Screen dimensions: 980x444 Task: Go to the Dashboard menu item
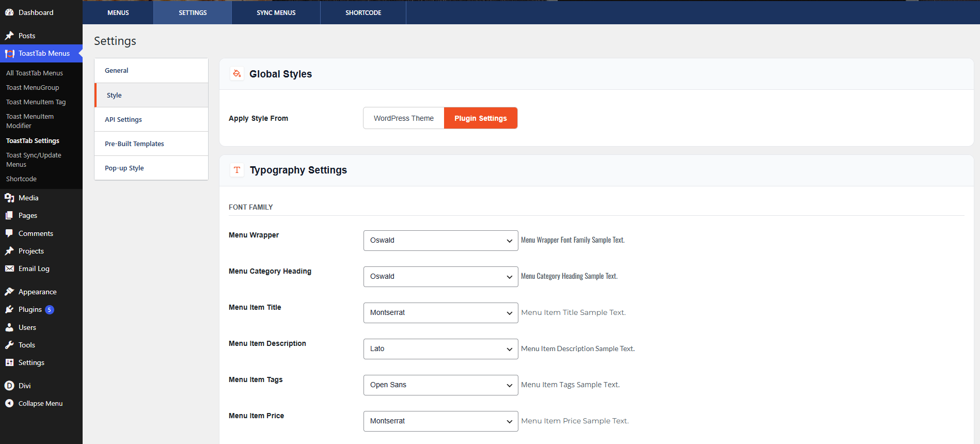point(41,12)
